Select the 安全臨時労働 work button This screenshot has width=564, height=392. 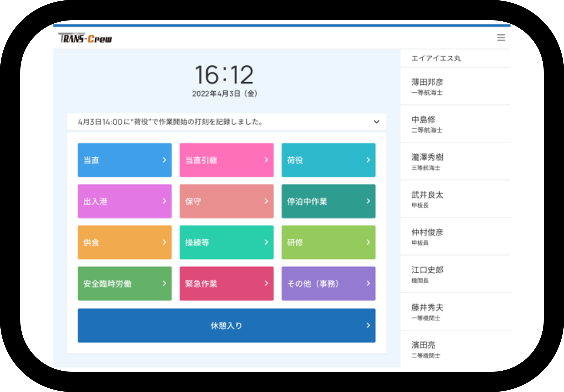tap(125, 283)
